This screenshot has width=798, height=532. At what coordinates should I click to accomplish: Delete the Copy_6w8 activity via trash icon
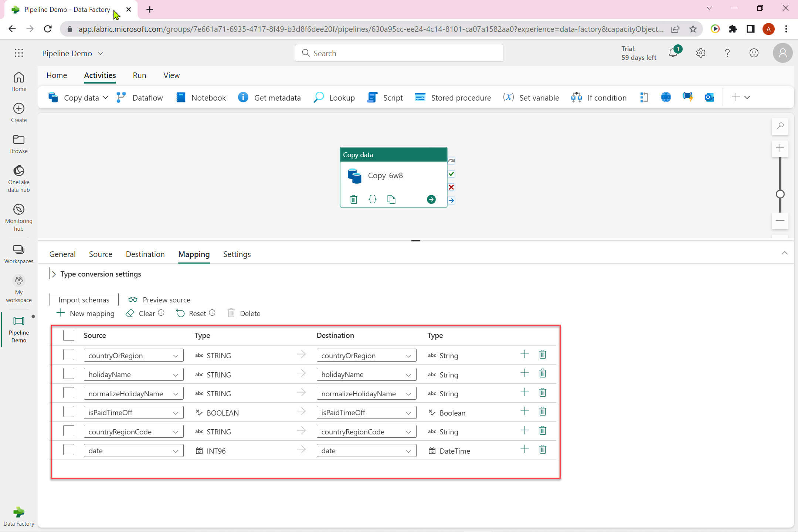[x=353, y=199]
